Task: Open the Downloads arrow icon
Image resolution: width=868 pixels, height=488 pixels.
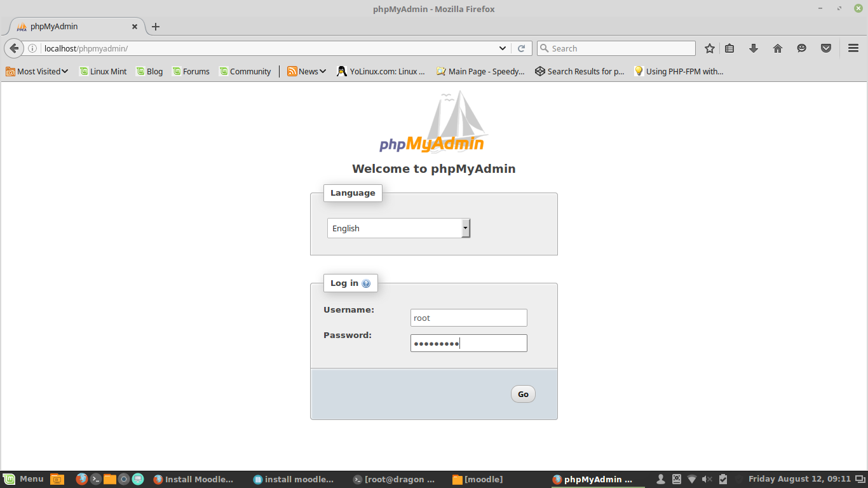Action: pyautogui.click(x=754, y=48)
